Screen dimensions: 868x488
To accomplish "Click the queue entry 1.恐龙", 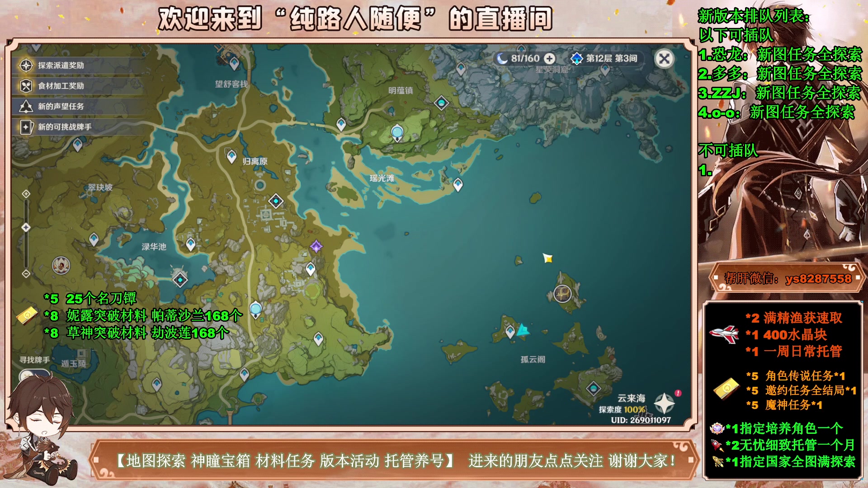I will click(780, 55).
